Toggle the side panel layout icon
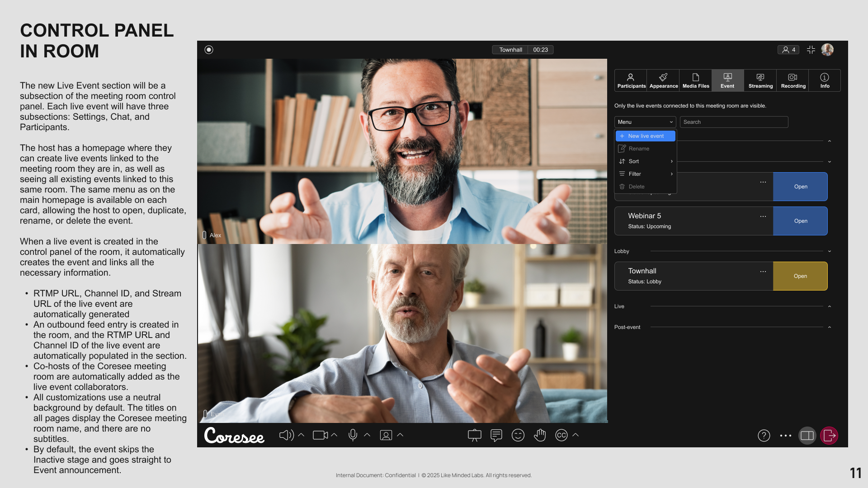 click(x=807, y=436)
